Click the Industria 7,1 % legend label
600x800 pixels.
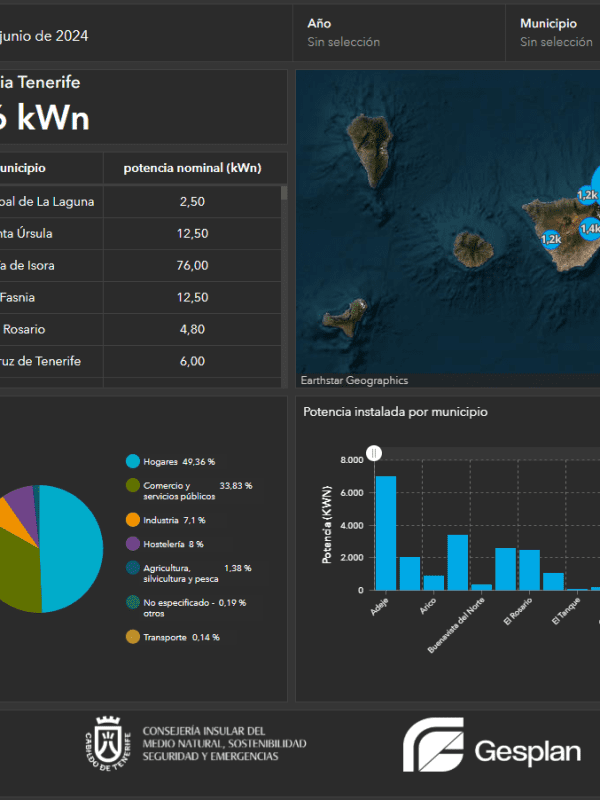point(174,520)
